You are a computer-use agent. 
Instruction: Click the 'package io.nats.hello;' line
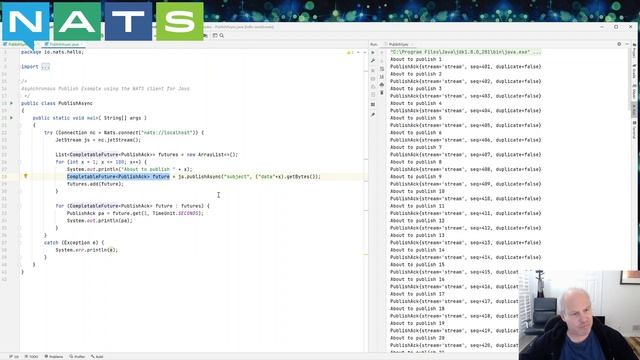[52, 52]
